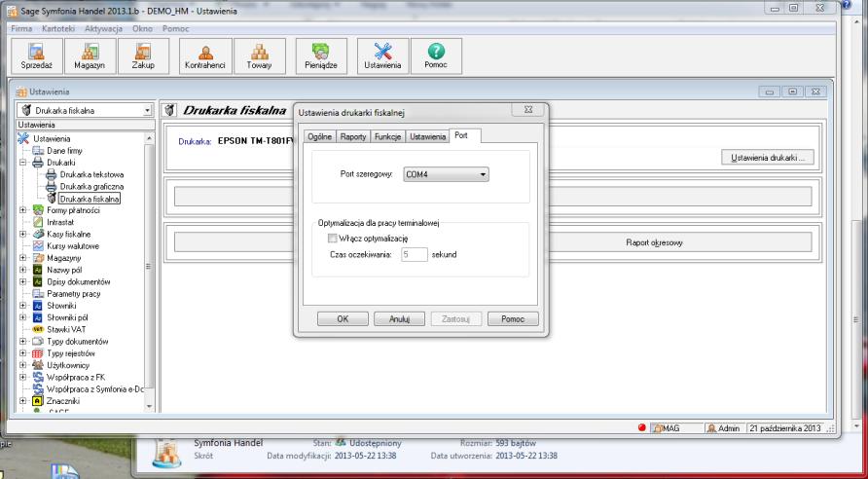This screenshot has height=479, width=868.
Task: Collapse the Drukarki tree node
Action: point(23,163)
